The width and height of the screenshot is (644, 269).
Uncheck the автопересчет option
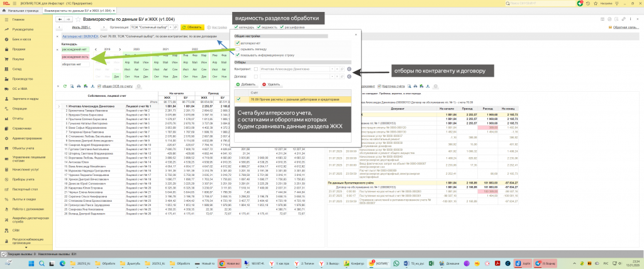[x=238, y=43]
